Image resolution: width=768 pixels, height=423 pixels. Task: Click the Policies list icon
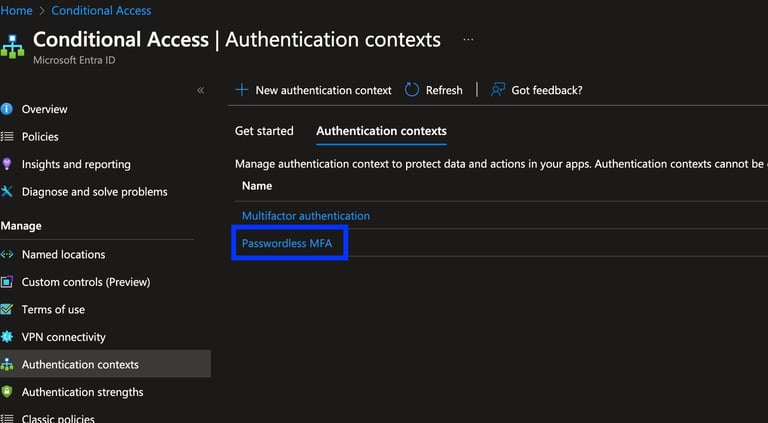[6, 136]
